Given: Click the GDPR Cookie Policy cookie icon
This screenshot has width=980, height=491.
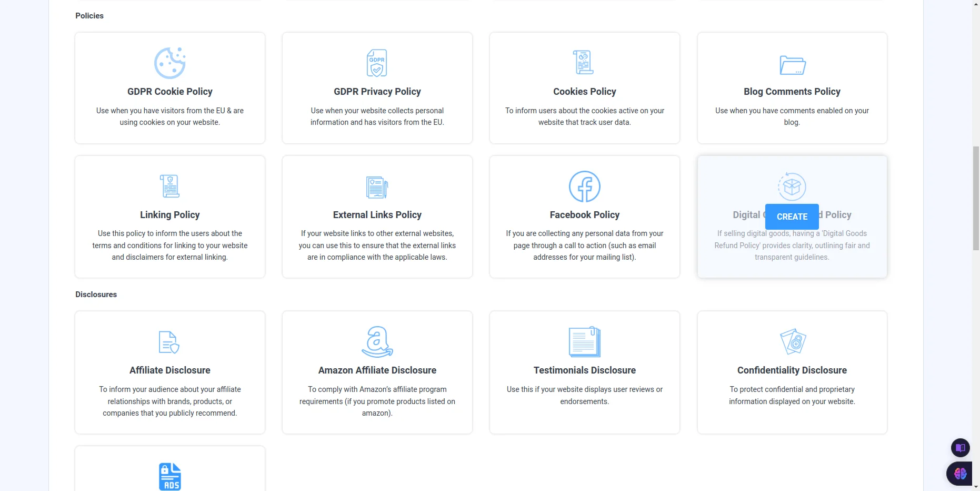Looking at the screenshot, I should [x=170, y=63].
